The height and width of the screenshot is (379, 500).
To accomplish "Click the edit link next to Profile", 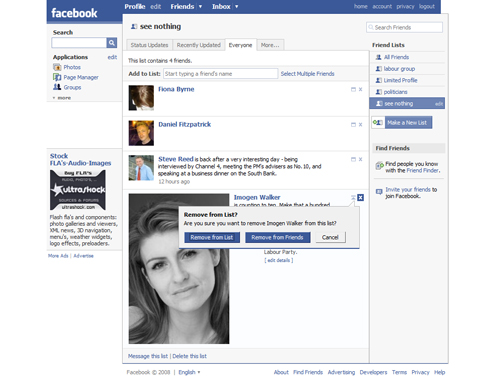I will [155, 6].
